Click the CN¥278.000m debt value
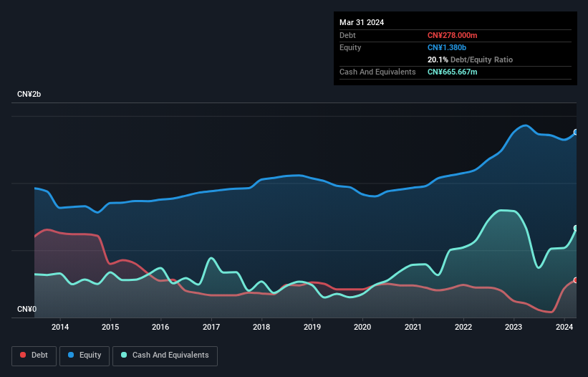This screenshot has height=377, width=588. (452, 35)
